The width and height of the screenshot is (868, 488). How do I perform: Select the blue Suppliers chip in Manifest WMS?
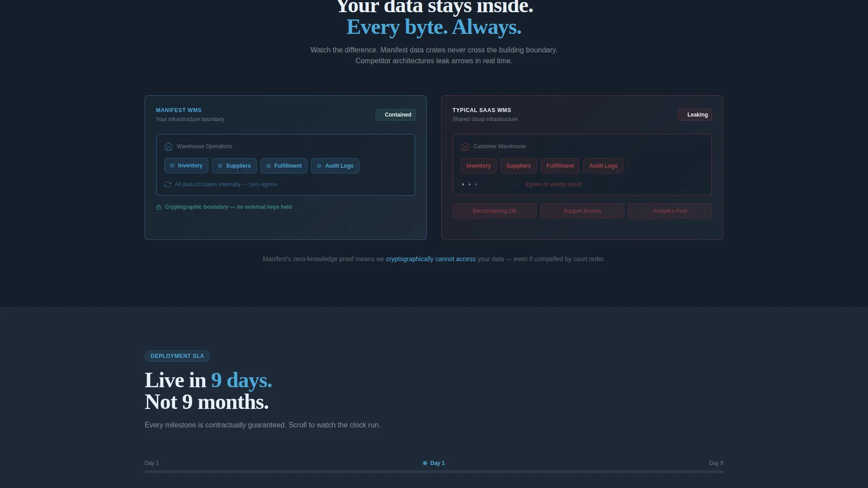pos(234,166)
